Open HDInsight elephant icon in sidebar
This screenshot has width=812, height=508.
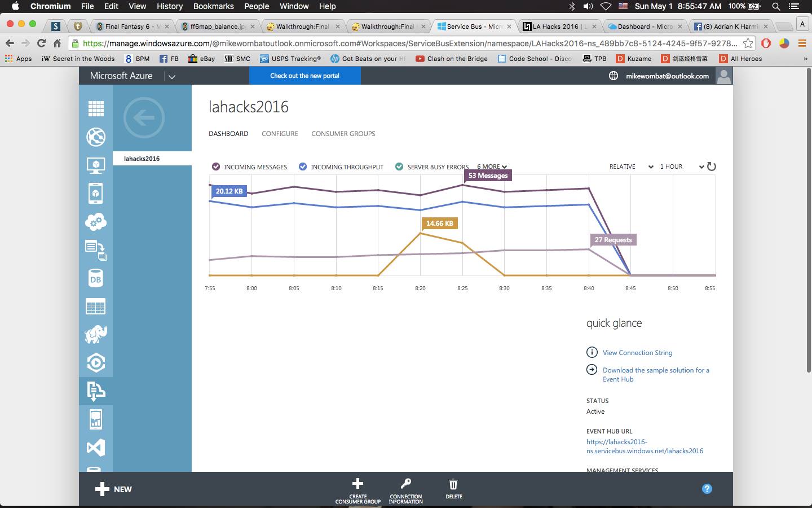click(x=96, y=334)
